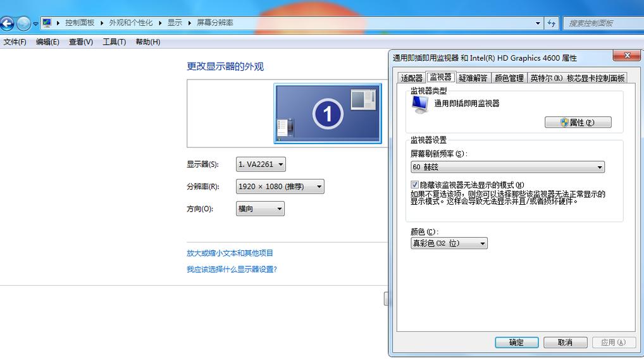Open the 查看(V) menu
Viewport: 644px width, 359px height.
pyautogui.click(x=81, y=42)
